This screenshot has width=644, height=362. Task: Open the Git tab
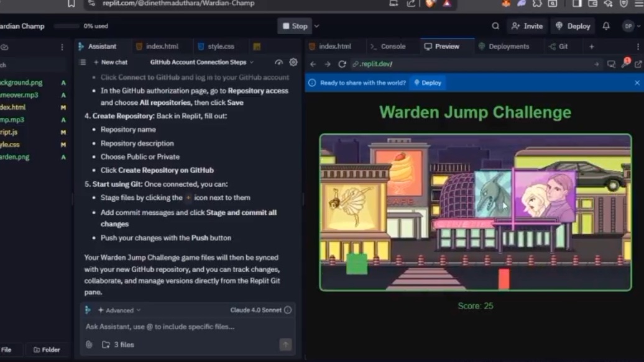pyautogui.click(x=559, y=47)
